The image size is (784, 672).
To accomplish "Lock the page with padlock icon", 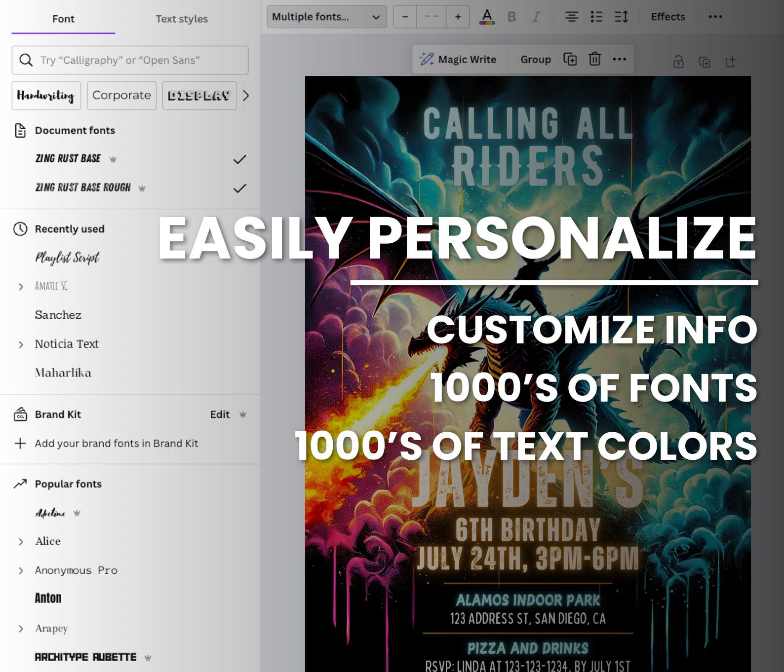I will [678, 62].
